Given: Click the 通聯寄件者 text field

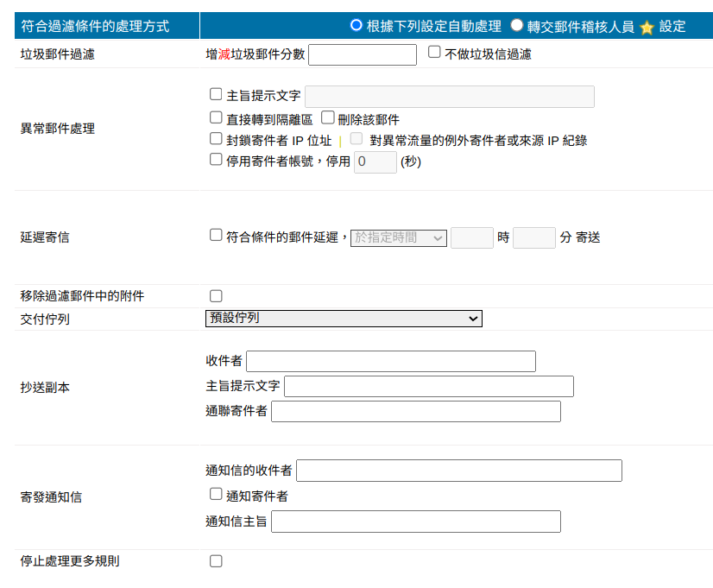Looking at the screenshot, I should point(415,411).
